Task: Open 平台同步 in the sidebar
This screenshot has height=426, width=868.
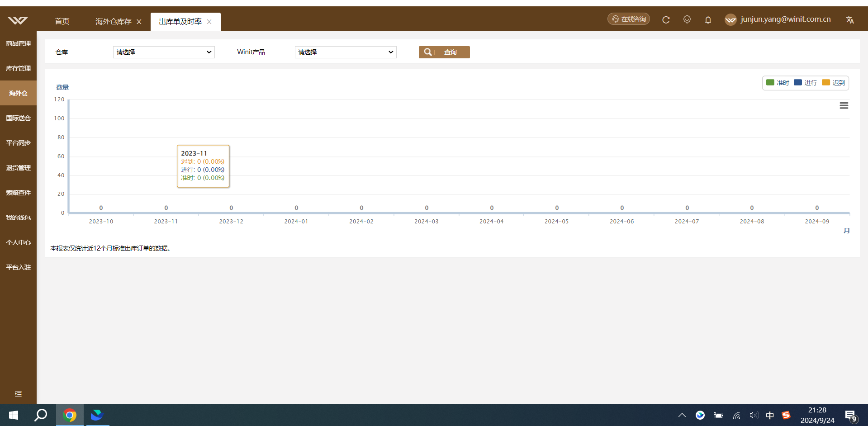Action: pos(18,143)
